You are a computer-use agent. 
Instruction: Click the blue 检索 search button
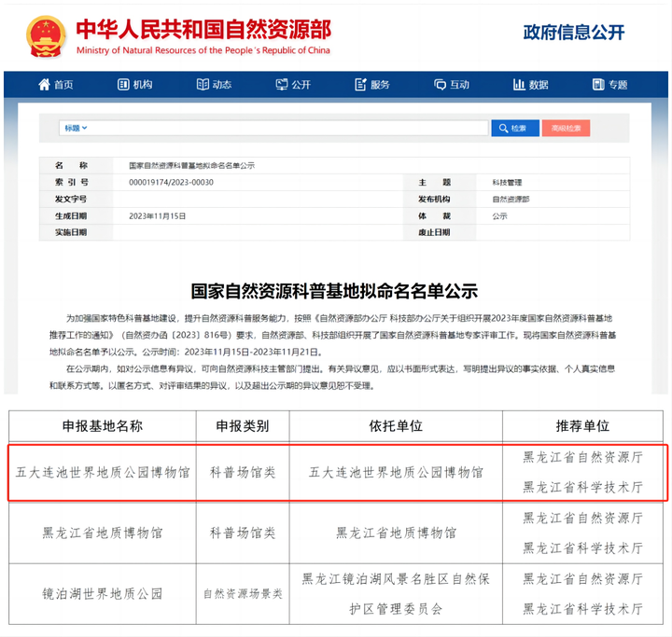point(515,128)
